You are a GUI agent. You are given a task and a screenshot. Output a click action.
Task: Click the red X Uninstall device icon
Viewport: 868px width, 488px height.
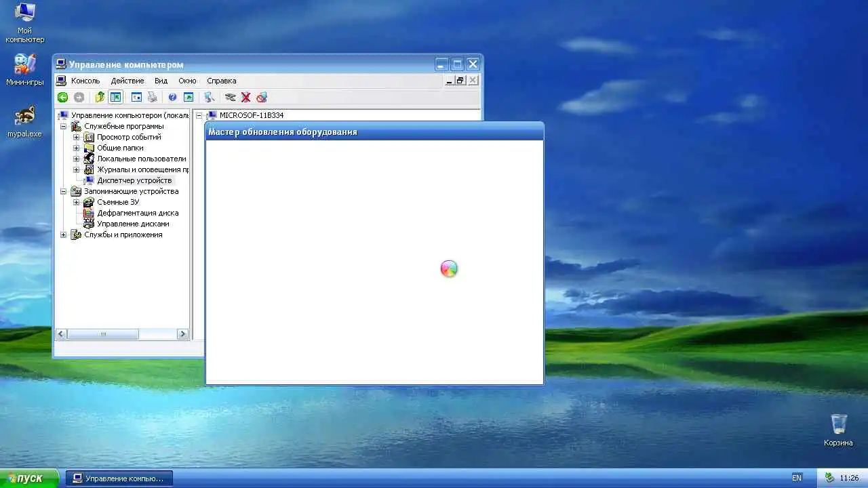[246, 98]
